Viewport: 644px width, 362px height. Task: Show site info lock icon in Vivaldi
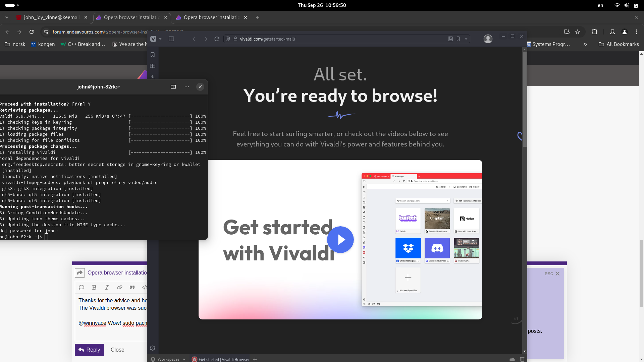point(235,39)
